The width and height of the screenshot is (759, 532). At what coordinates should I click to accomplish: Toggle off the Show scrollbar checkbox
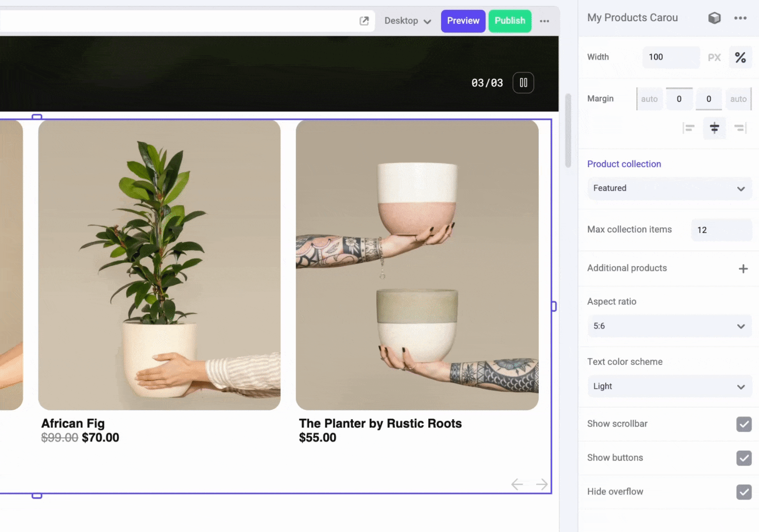(744, 424)
